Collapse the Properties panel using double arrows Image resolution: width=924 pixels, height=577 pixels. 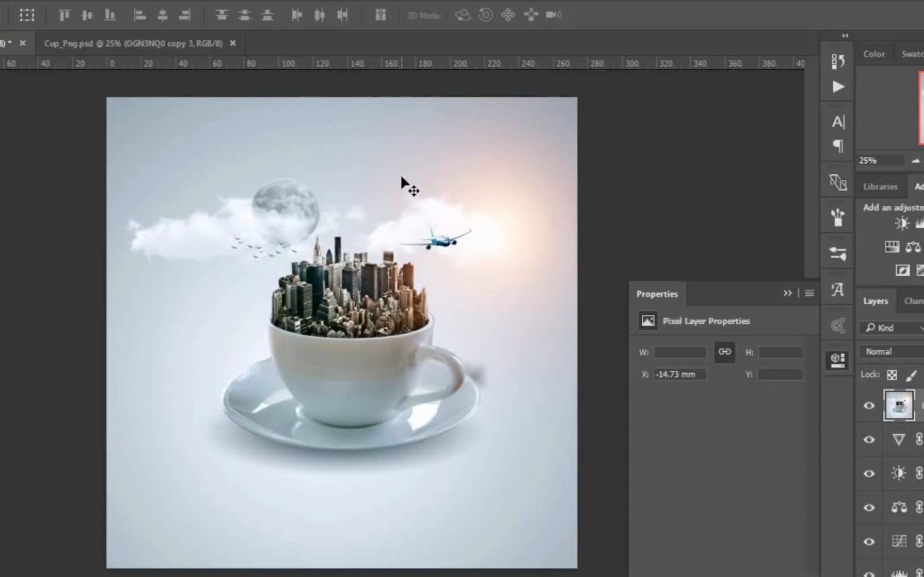click(787, 293)
